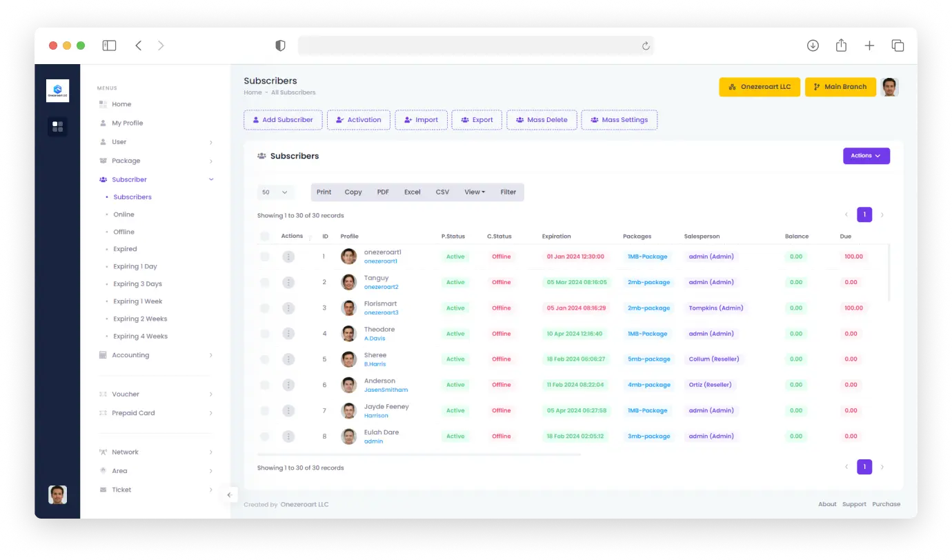Click next page arrow below the table

click(x=882, y=467)
